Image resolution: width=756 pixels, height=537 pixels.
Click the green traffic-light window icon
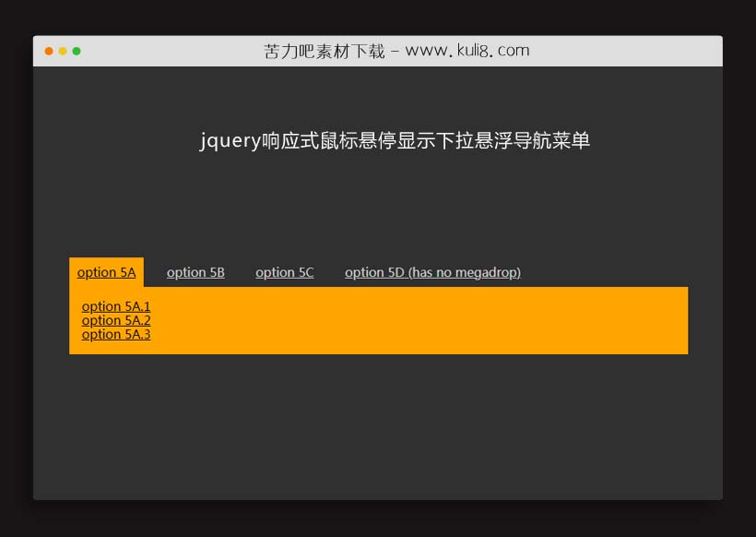click(77, 52)
